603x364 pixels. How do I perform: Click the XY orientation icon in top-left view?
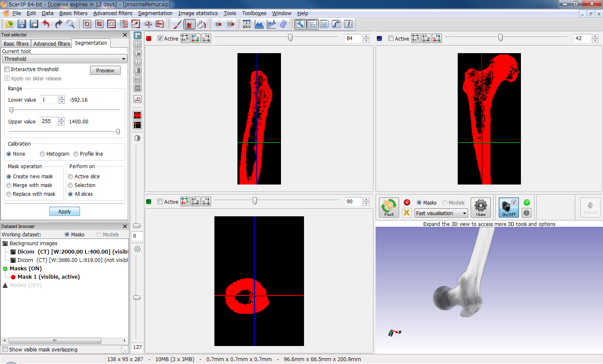click(185, 38)
